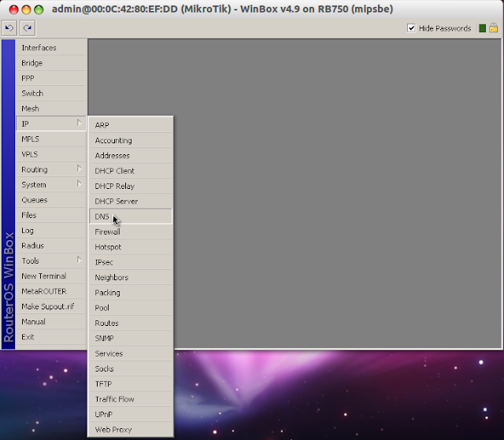
Task: Open IPsec from the IP submenu
Action: pyautogui.click(x=131, y=262)
